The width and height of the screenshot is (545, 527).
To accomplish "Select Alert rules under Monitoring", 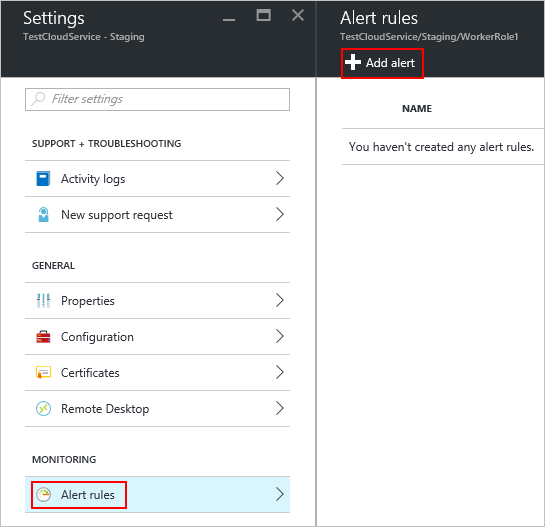I will click(157, 495).
